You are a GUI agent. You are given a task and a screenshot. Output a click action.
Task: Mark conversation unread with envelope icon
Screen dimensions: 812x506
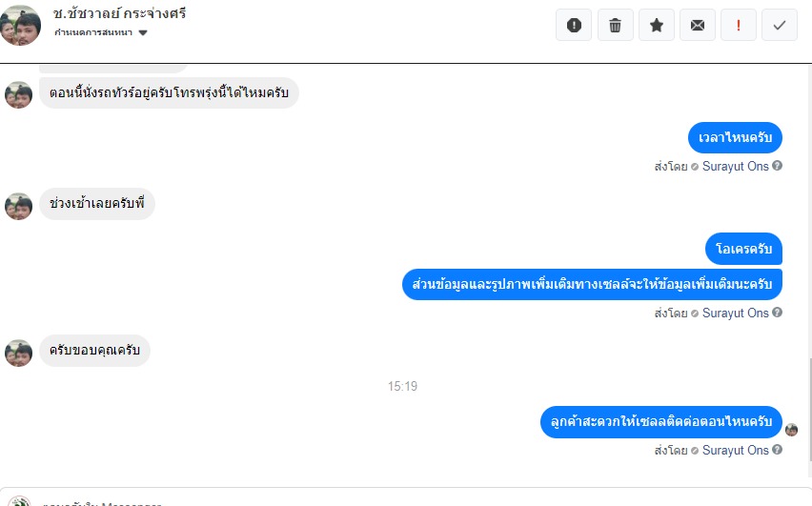coord(698,25)
